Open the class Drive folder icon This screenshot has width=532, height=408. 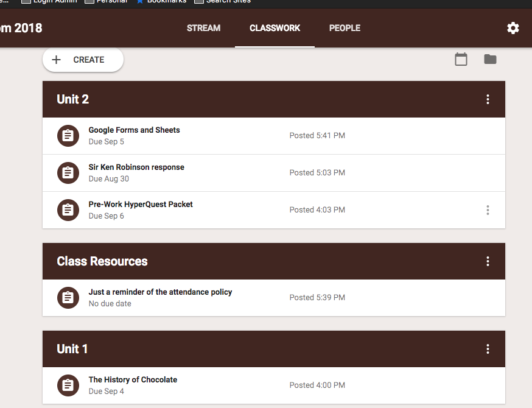490,59
